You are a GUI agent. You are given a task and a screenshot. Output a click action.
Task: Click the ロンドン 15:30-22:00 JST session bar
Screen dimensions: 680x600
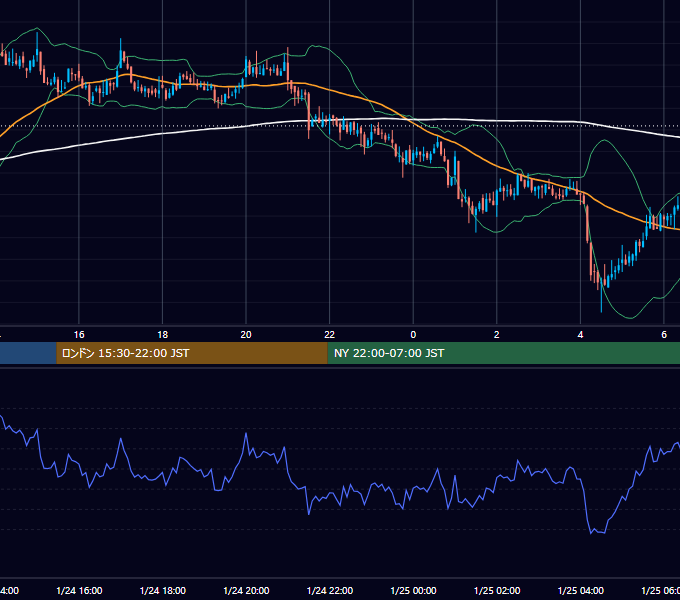[x=192, y=353]
